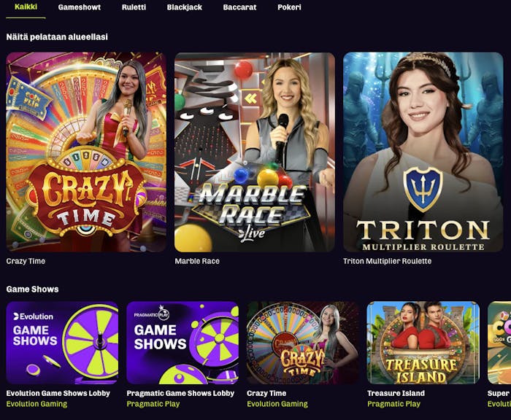Click the Marble Race title text
This screenshot has height=420, width=511.
(197, 261)
